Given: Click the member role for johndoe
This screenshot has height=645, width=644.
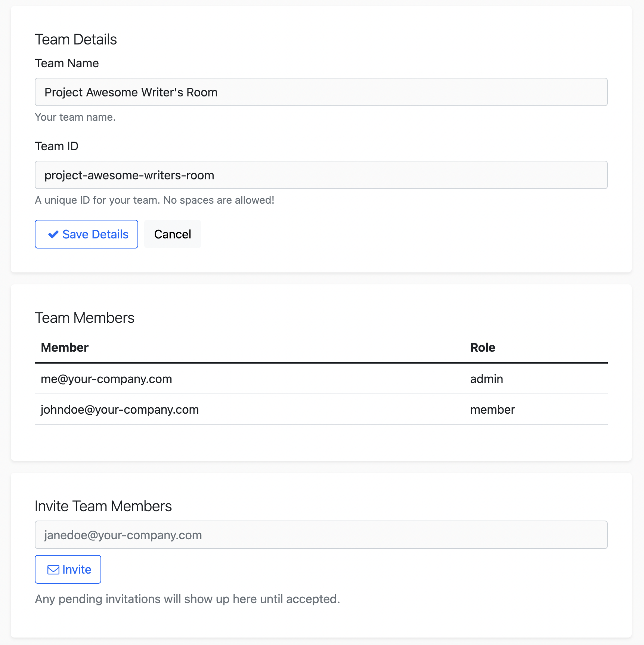Looking at the screenshot, I should click(492, 410).
